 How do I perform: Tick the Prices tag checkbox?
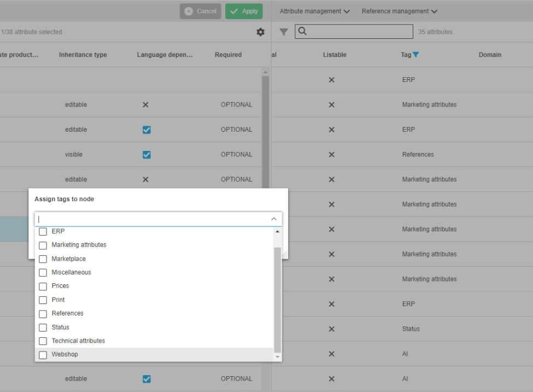pos(43,286)
